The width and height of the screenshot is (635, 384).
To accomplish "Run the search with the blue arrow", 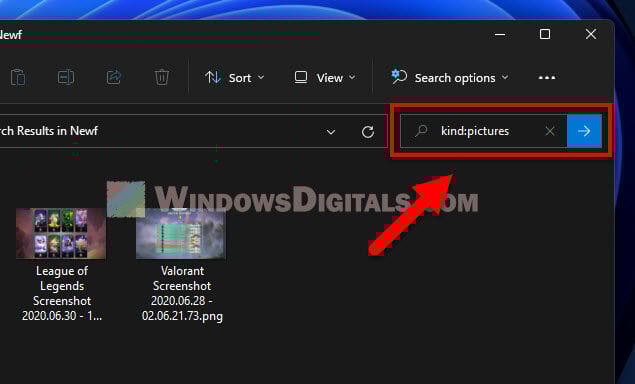I will point(584,131).
